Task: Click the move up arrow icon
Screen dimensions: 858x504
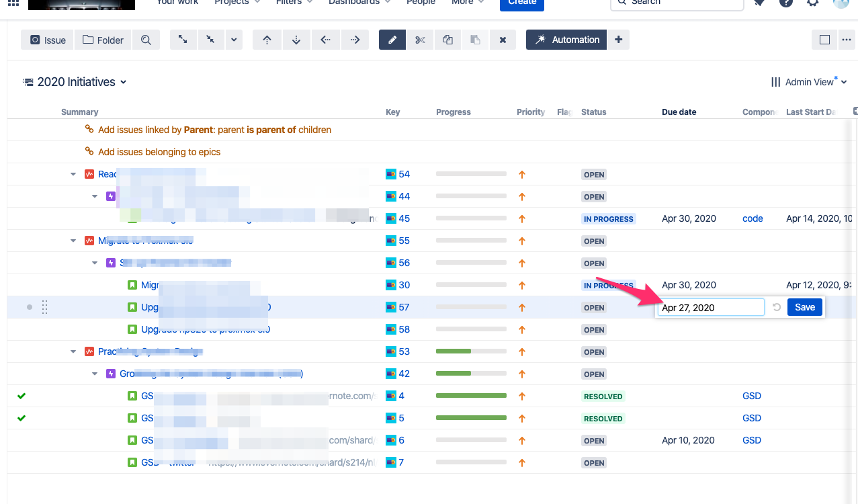Action: point(267,40)
